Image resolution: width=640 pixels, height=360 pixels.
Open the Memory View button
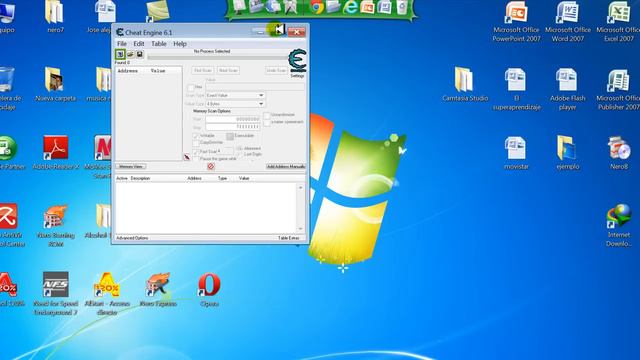point(131,167)
